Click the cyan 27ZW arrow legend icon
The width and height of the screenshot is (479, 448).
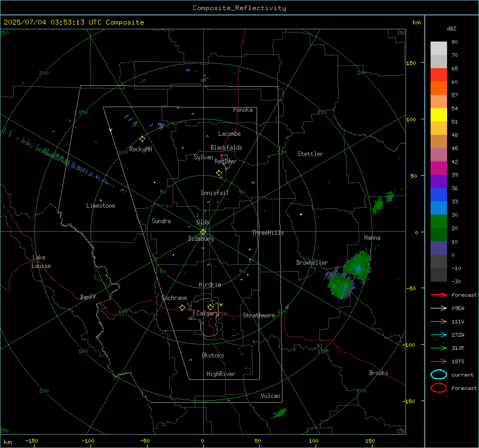pyautogui.click(x=439, y=335)
